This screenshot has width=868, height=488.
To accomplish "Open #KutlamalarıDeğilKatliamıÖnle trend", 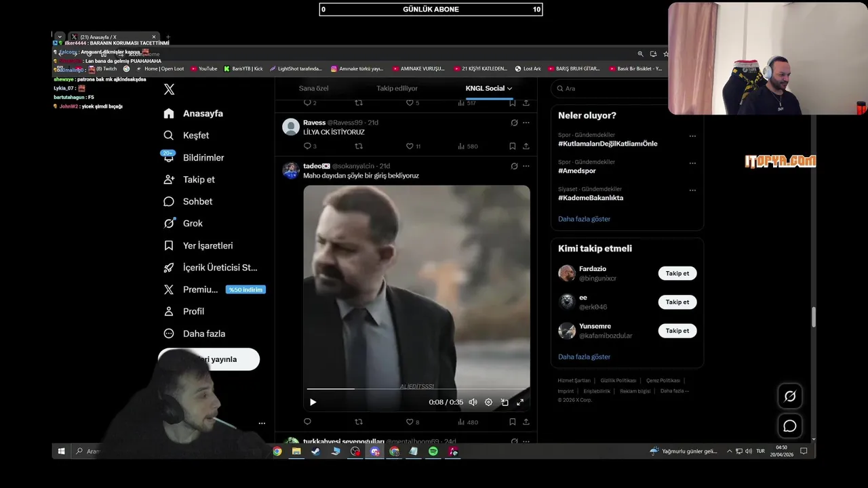I will (608, 144).
